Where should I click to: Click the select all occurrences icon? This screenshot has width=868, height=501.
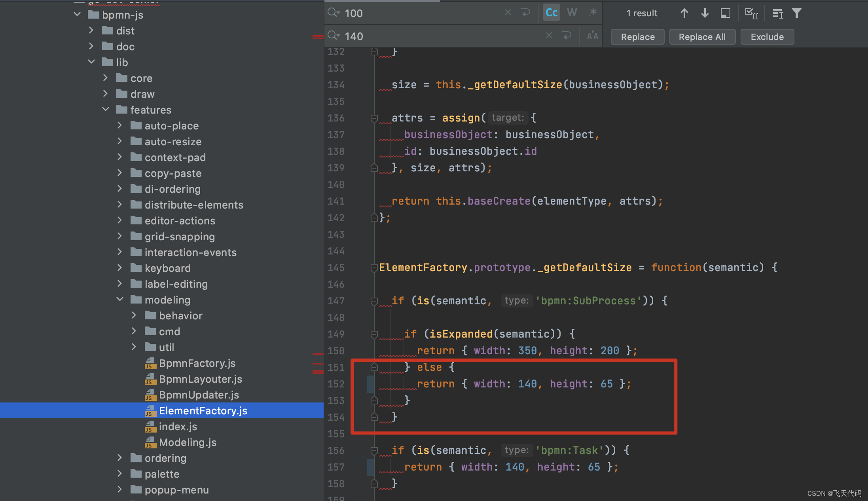tap(751, 13)
